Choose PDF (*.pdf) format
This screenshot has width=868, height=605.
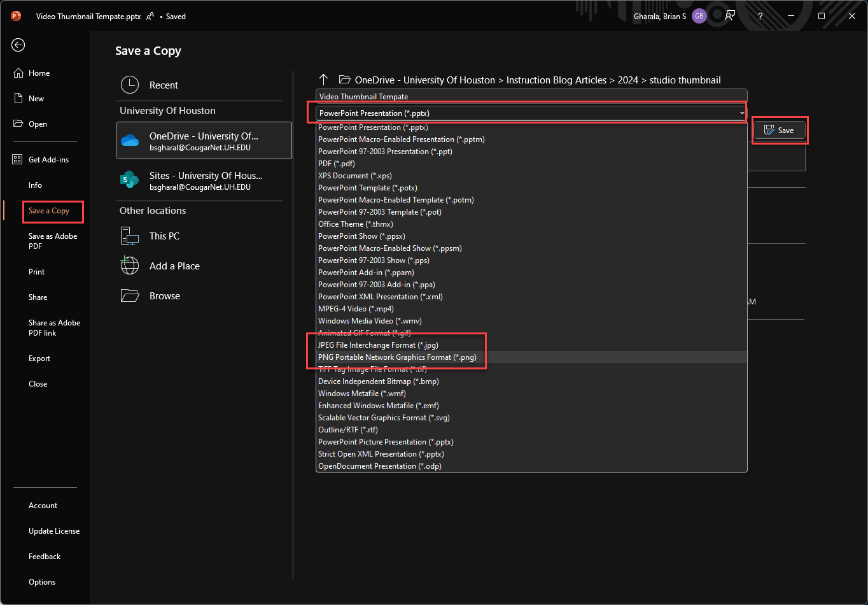point(531,164)
